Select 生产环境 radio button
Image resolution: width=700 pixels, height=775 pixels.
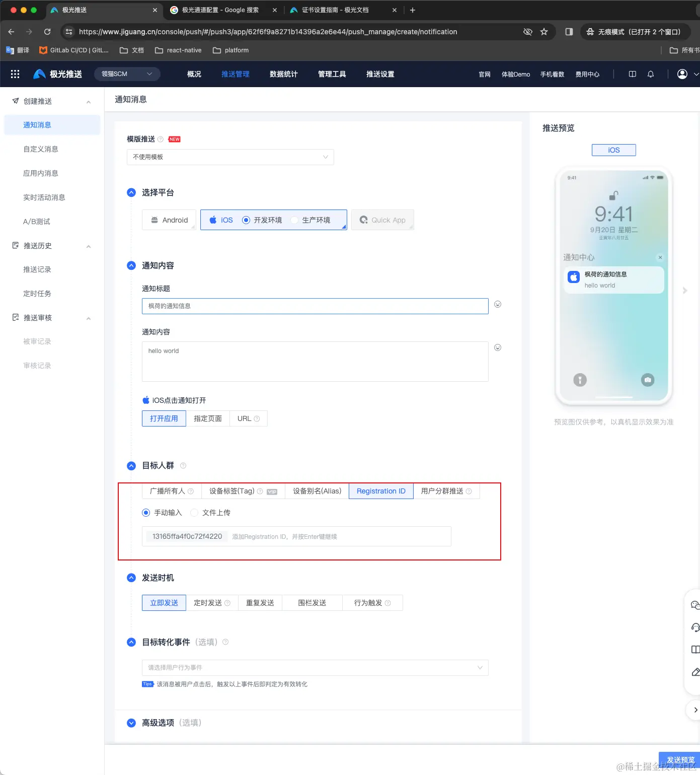coord(294,220)
